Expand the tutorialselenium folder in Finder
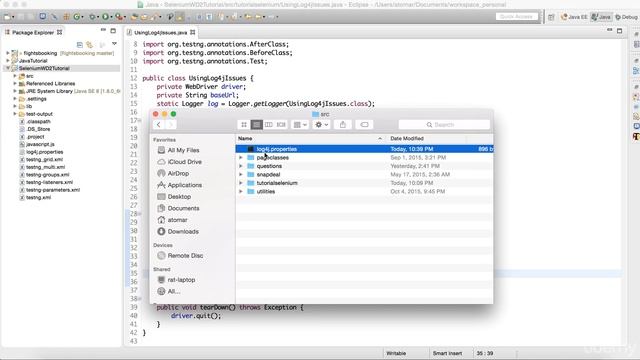 click(x=241, y=183)
